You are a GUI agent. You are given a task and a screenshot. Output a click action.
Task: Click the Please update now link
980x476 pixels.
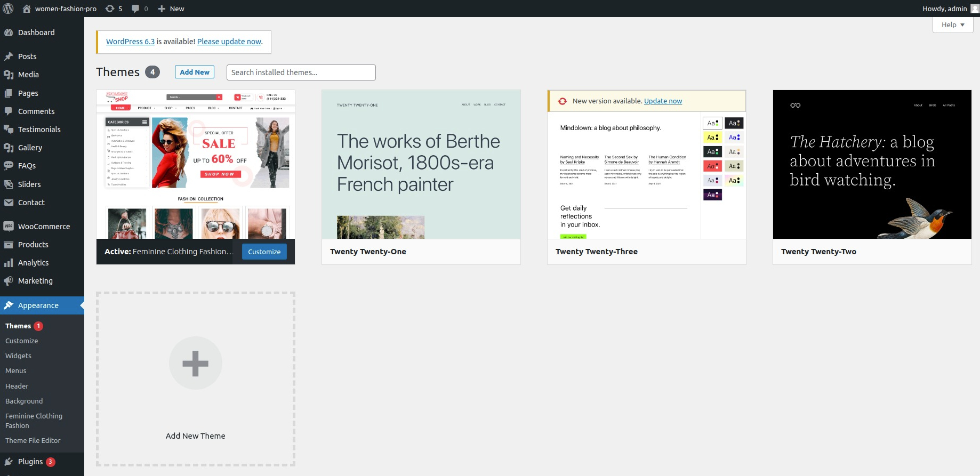[229, 42]
